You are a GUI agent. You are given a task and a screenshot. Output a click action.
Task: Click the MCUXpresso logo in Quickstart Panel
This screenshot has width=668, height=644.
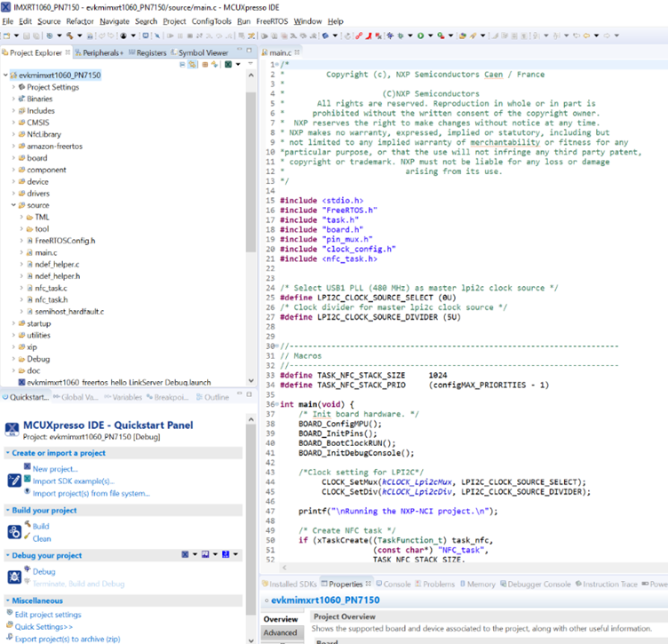point(12,430)
